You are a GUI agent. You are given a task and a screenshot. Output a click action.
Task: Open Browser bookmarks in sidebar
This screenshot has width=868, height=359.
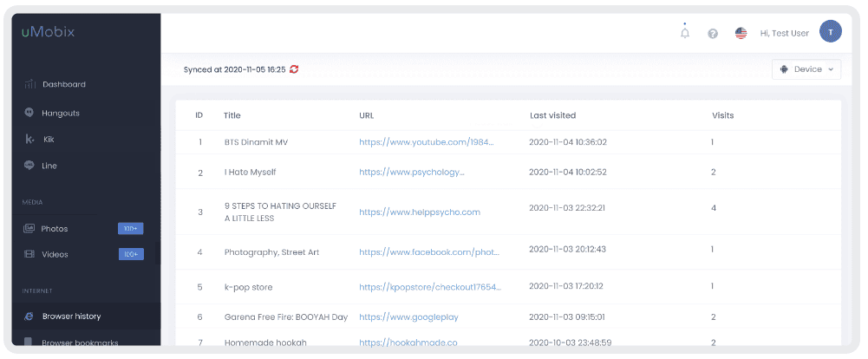[x=80, y=343]
